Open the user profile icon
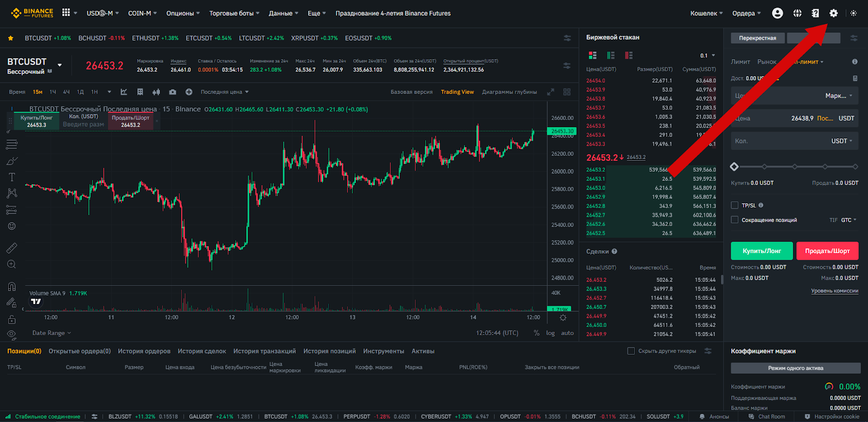The height and width of the screenshot is (422, 868). pyautogui.click(x=777, y=13)
